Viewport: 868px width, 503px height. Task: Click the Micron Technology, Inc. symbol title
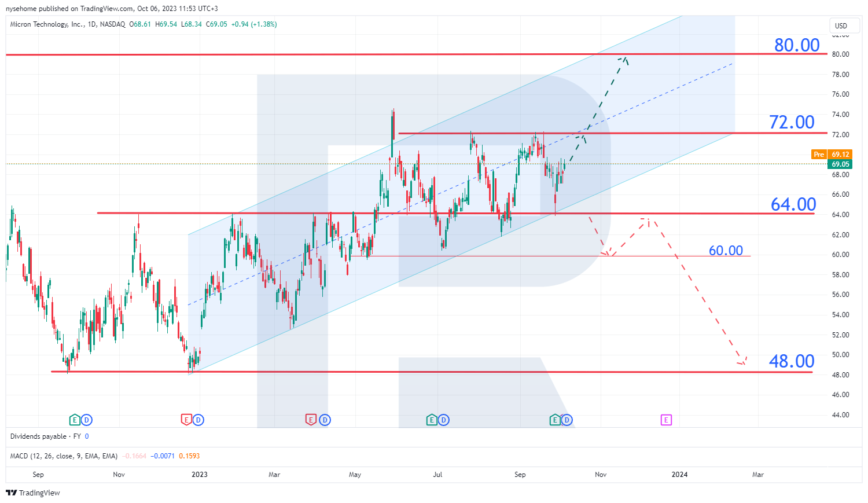(47, 24)
